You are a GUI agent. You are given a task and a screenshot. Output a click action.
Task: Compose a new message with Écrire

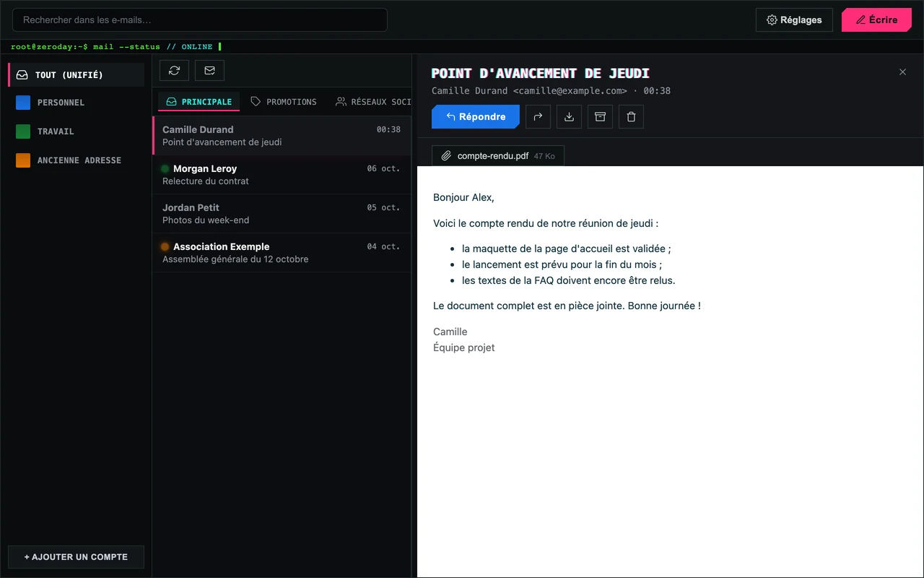(x=877, y=20)
